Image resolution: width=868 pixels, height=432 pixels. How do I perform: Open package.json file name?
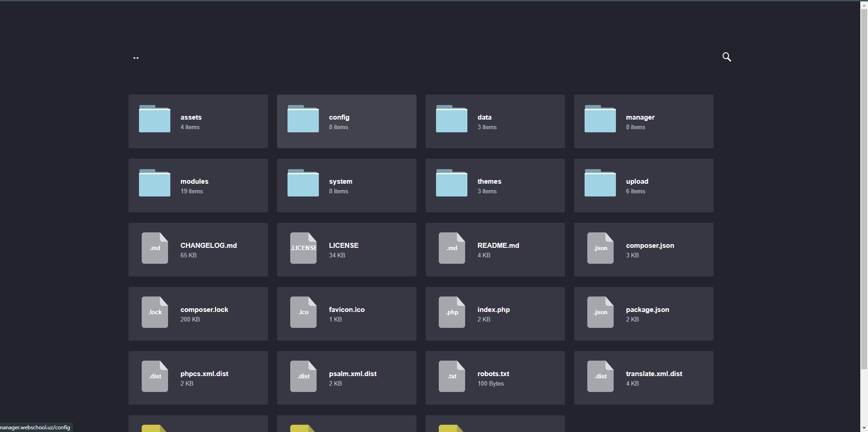point(647,310)
